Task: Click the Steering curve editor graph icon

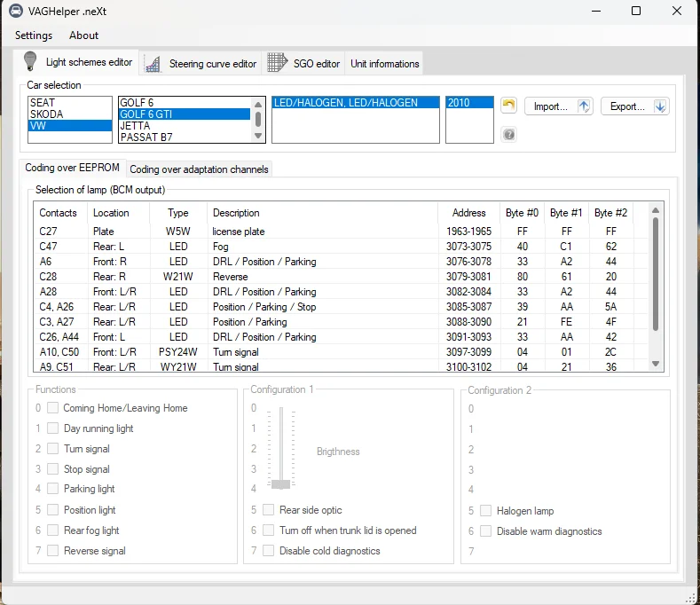Action: pos(153,64)
